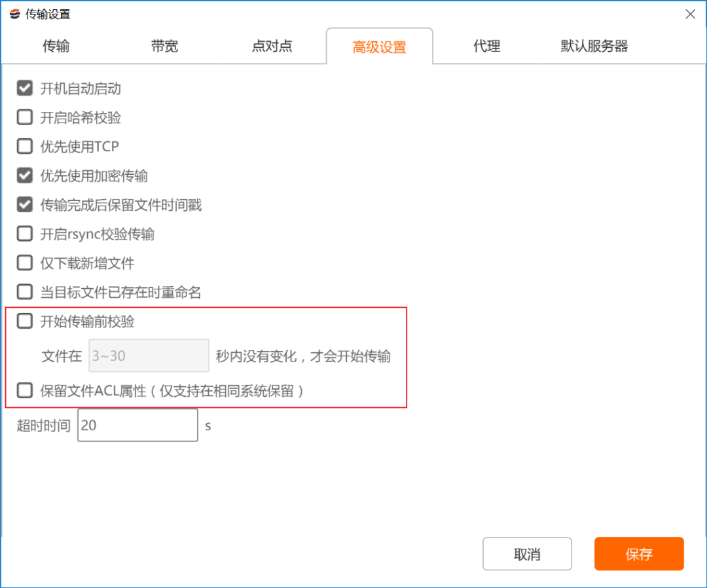Enable 开启rsync校验传输

point(24,234)
